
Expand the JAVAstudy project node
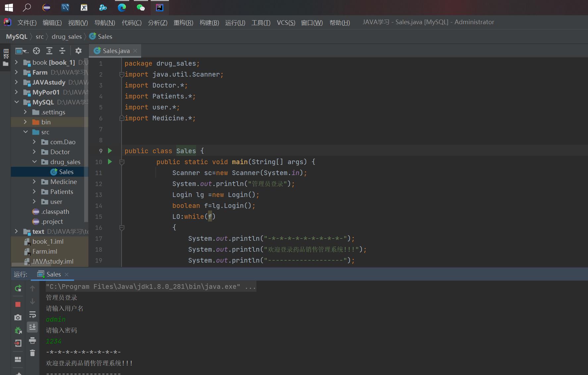pyautogui.click(x=16, y=82)
